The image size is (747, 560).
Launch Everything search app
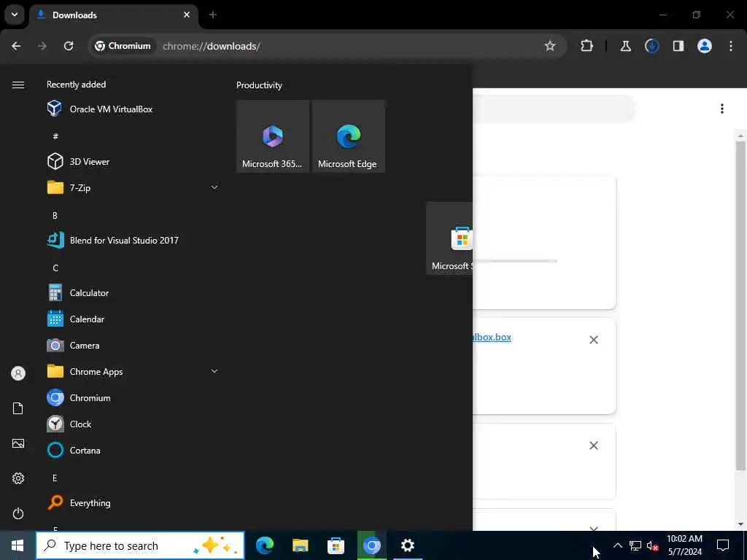pos(133,502)
